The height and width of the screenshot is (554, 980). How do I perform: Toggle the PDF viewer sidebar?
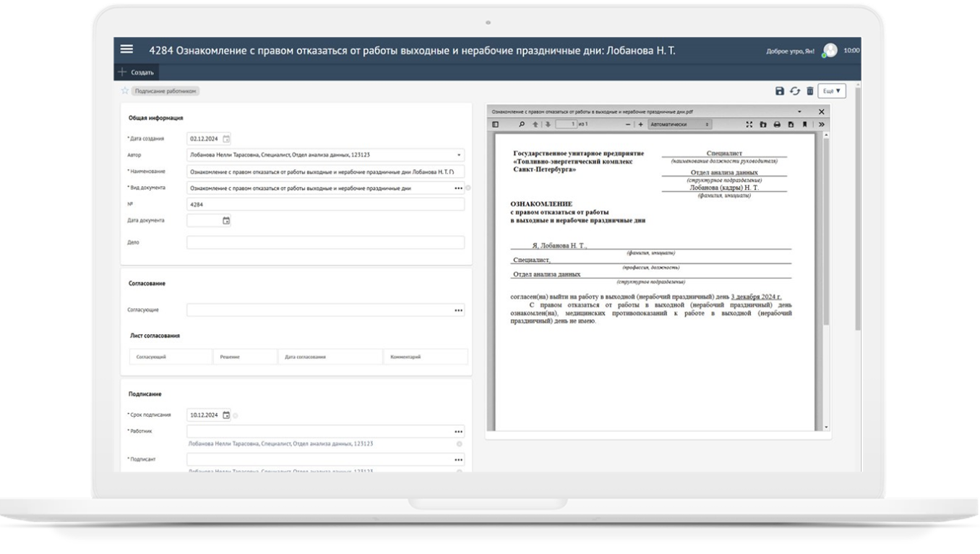496,124
